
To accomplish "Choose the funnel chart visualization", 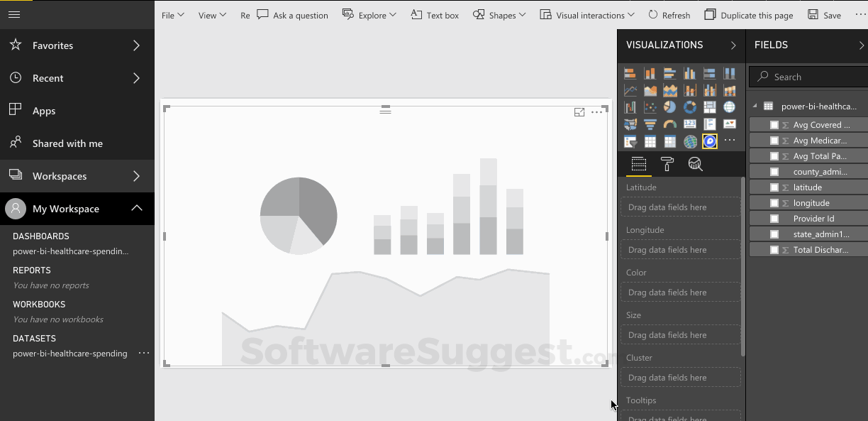I will (650, 124).
